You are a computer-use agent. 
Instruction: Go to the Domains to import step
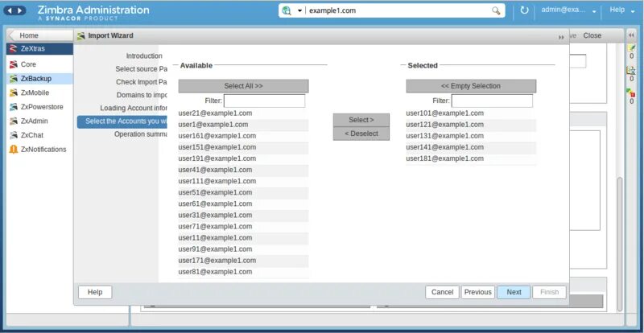point(142,95)
